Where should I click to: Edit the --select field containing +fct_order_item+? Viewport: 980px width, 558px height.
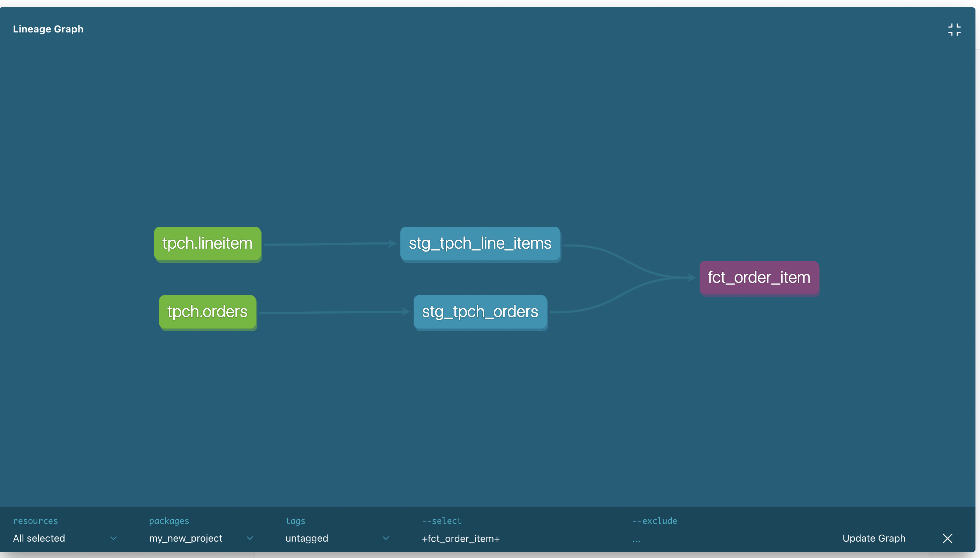click(460, 538)
